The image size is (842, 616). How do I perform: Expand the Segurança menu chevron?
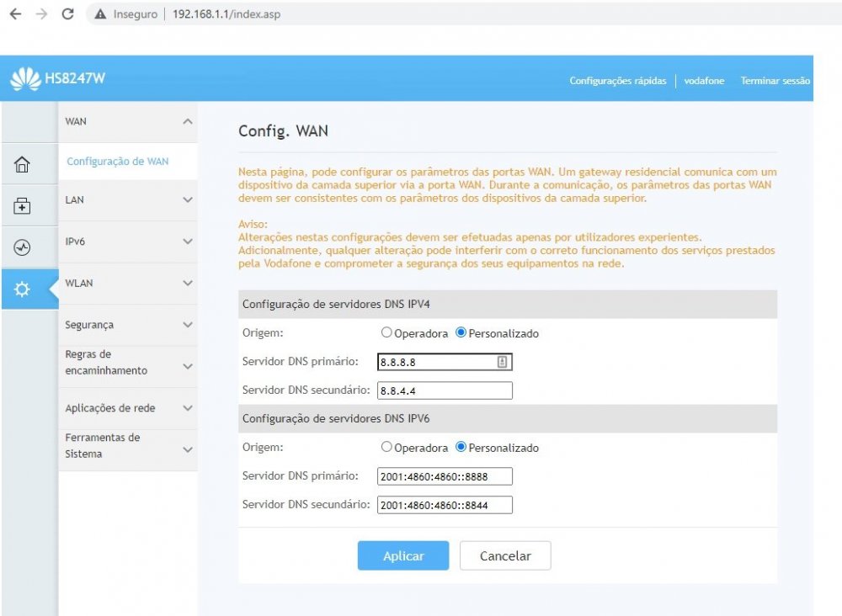click(188, 325)
